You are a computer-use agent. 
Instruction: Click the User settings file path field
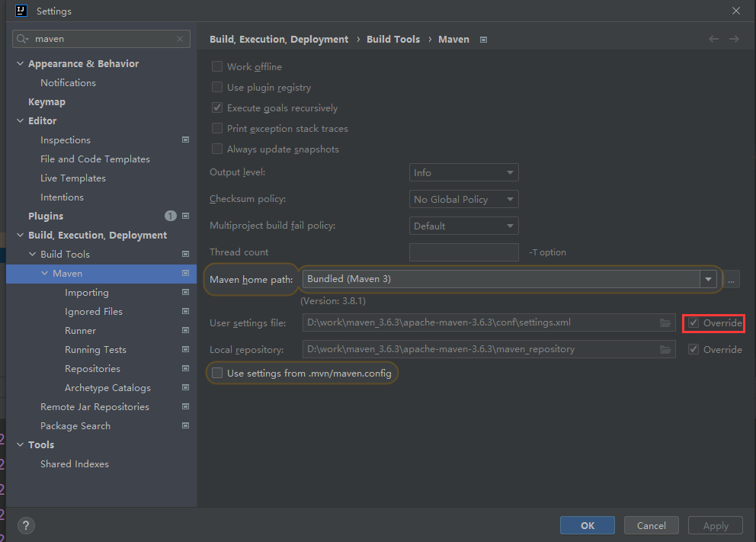[489, 322]
